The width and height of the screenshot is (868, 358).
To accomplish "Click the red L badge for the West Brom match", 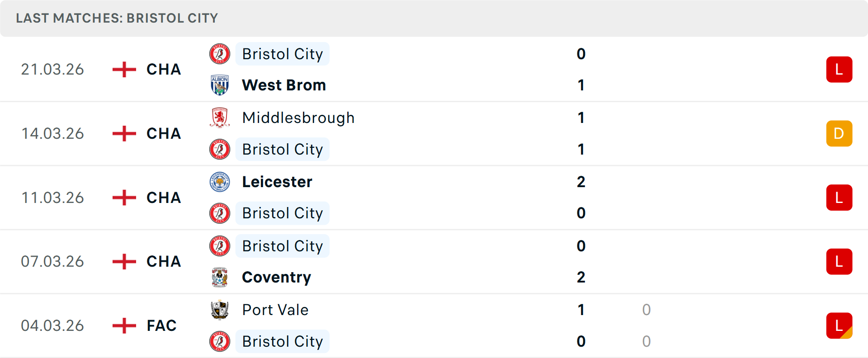I will tap(840, 69).
